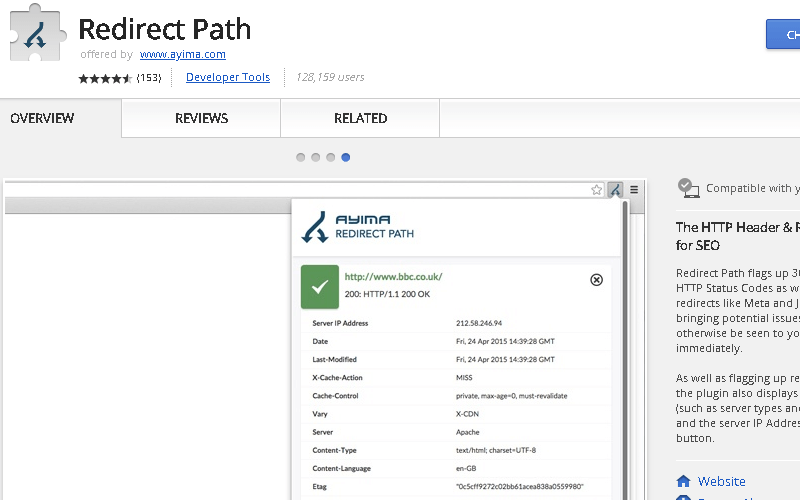Click the X-CDN Vary value

(467, 414)
